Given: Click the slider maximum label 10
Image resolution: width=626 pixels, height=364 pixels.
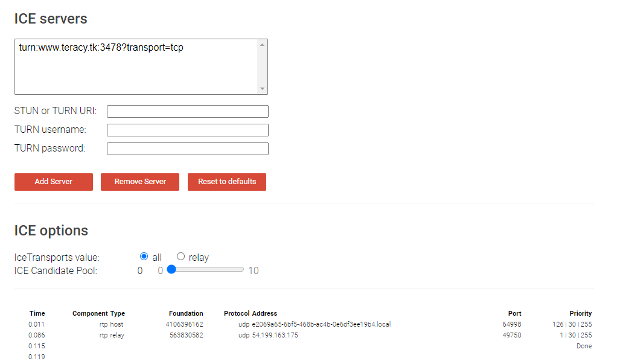Looking at the screenshot, I should click(254, 270).
